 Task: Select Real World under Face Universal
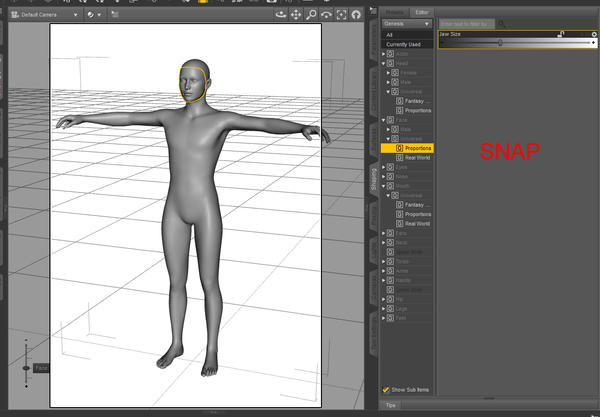(x=418, y=157)
